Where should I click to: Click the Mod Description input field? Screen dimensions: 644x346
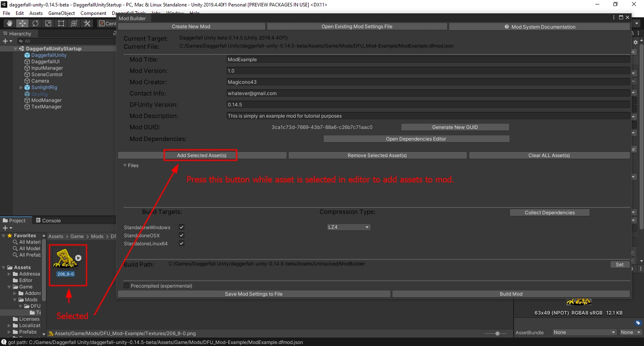pos(428,116)
